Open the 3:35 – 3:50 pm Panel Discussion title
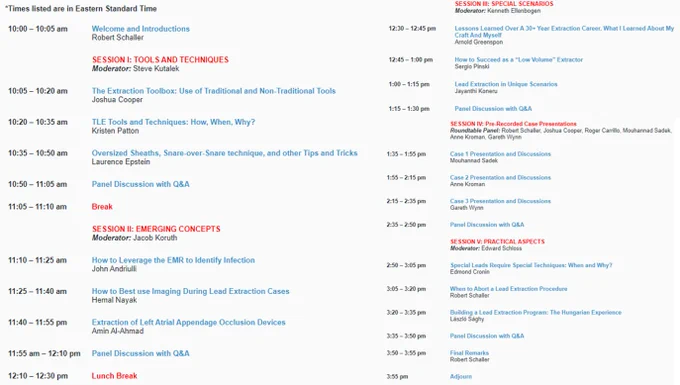Screen dimensions: 680x385 point(487,336)
